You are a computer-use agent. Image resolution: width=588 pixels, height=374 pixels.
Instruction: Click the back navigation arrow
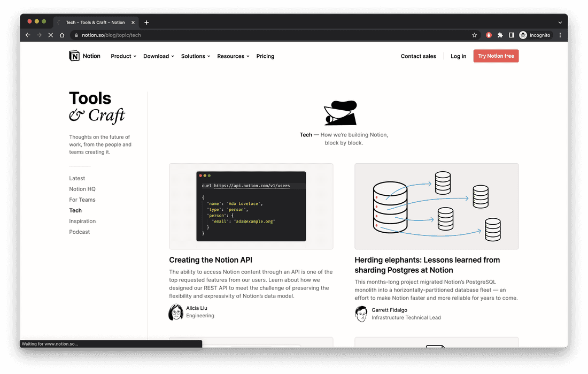[x=27, y=35]
